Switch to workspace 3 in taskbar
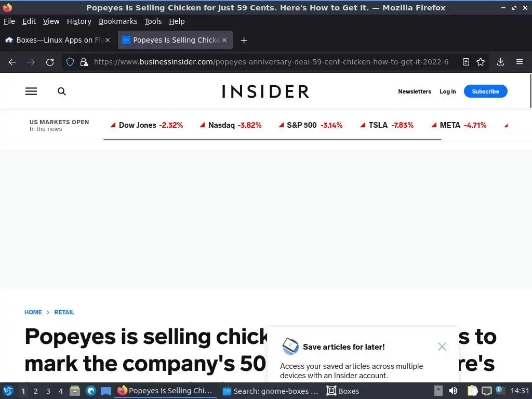Screen dimensions: 532x399 [48, 391]
